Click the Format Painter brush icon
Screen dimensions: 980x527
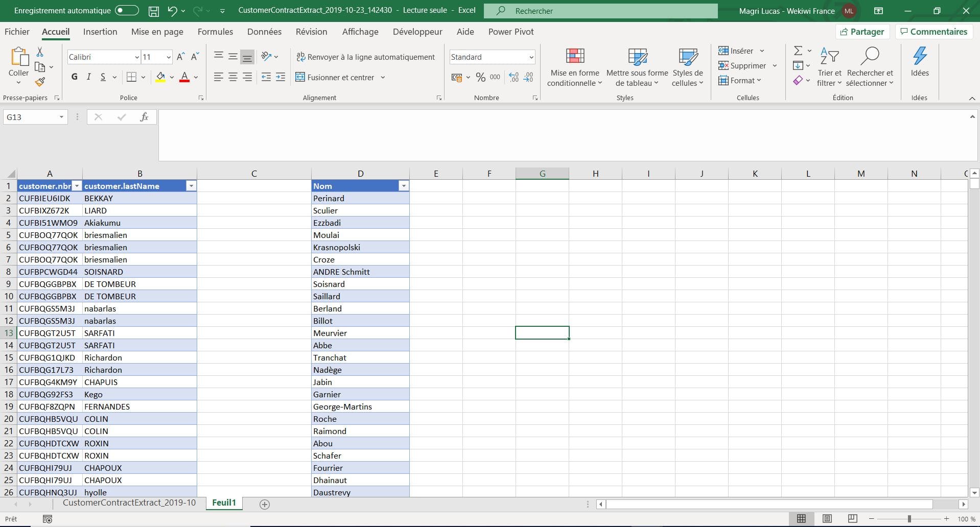click(x=40, y=82)
